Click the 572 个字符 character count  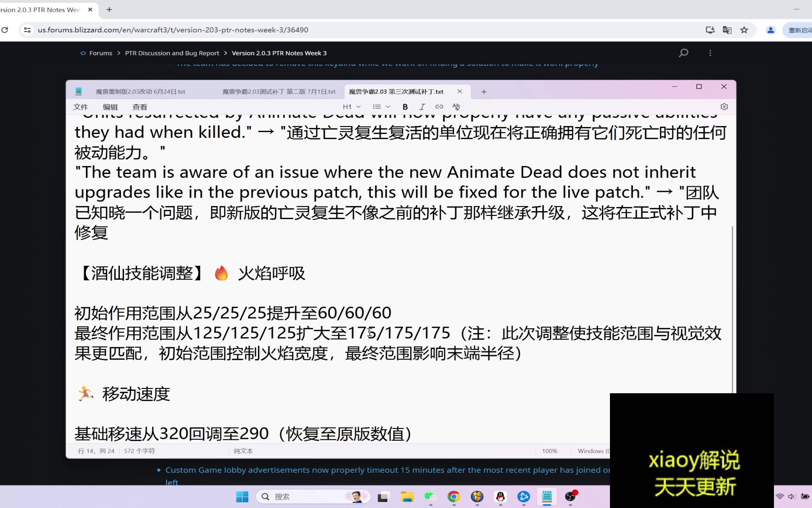(x=140, y=451)
